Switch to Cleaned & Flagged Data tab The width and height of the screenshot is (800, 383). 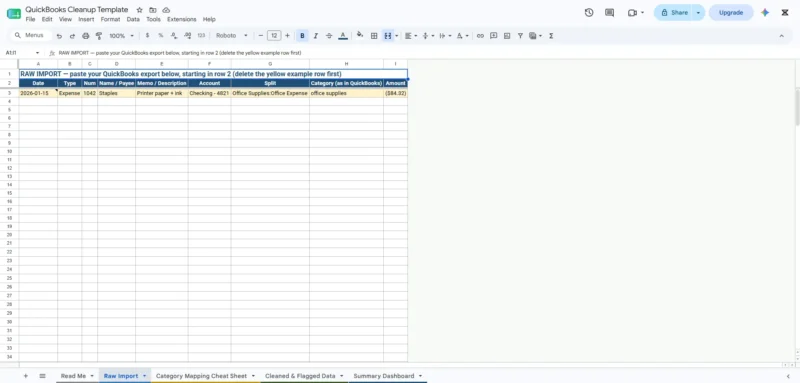[300, 376]
